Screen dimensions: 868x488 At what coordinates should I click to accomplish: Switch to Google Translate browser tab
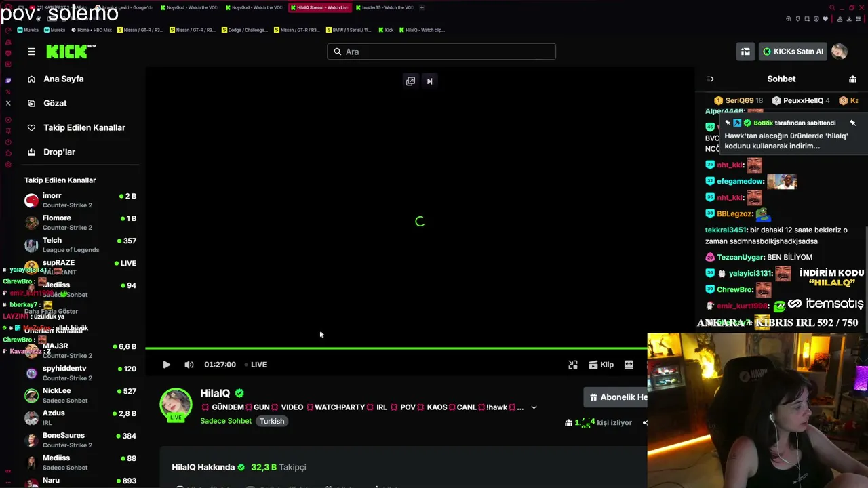123,7
